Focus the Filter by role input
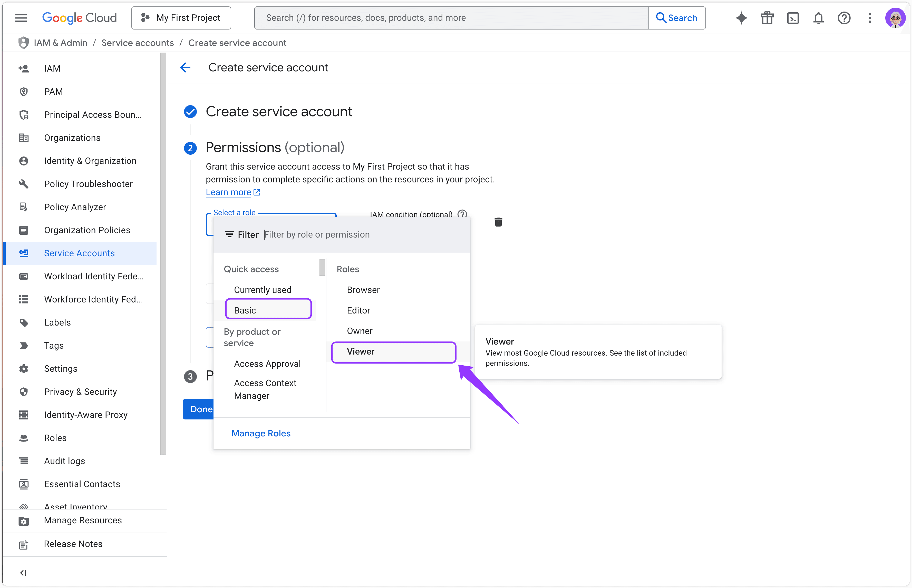This screenshot has width=912, height=588. (363, 234)
